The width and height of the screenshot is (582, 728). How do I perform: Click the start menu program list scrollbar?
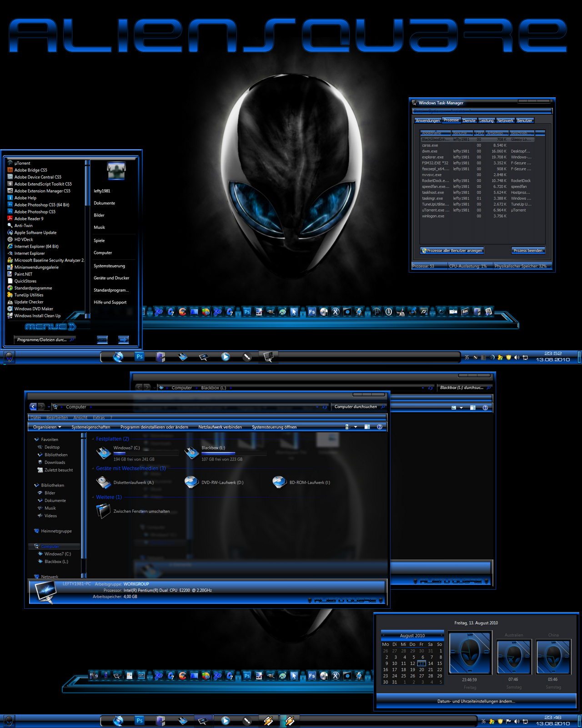pos(87,238)
